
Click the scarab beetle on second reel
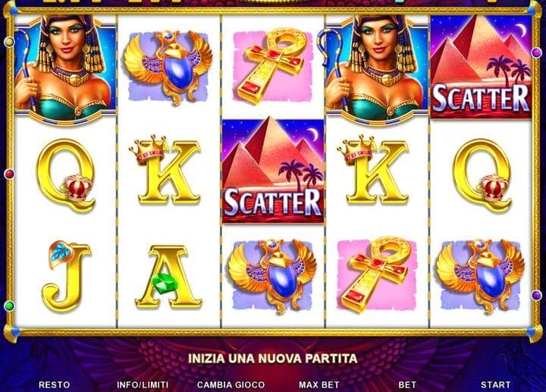point(168,67)
